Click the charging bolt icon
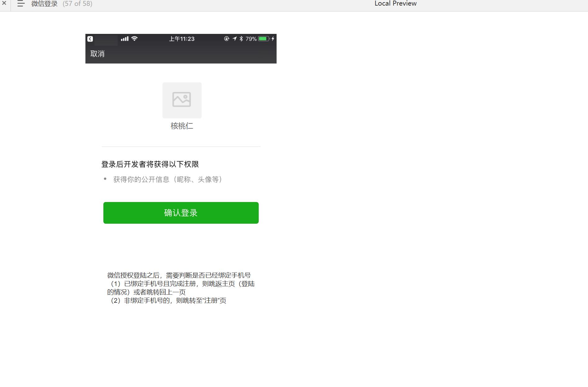The width and height of the screenshot is (588, 387). [273, 39]
